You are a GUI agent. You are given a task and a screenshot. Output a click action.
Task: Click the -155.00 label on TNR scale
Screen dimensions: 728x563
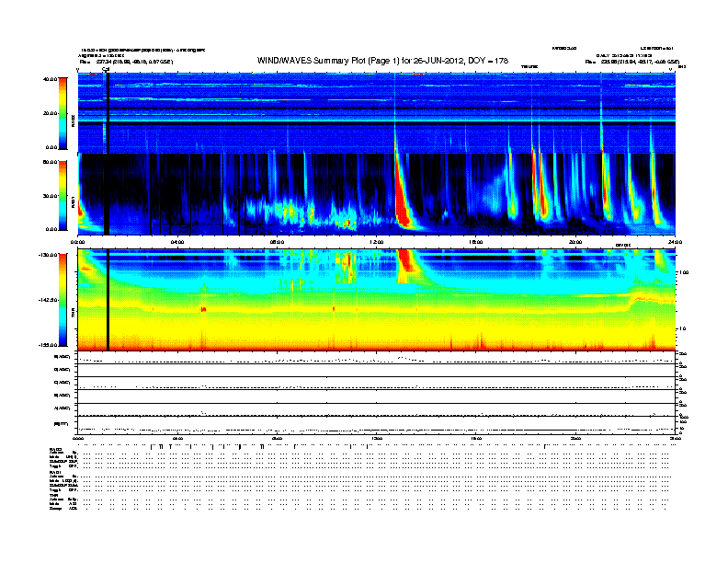tap(49, 345)
